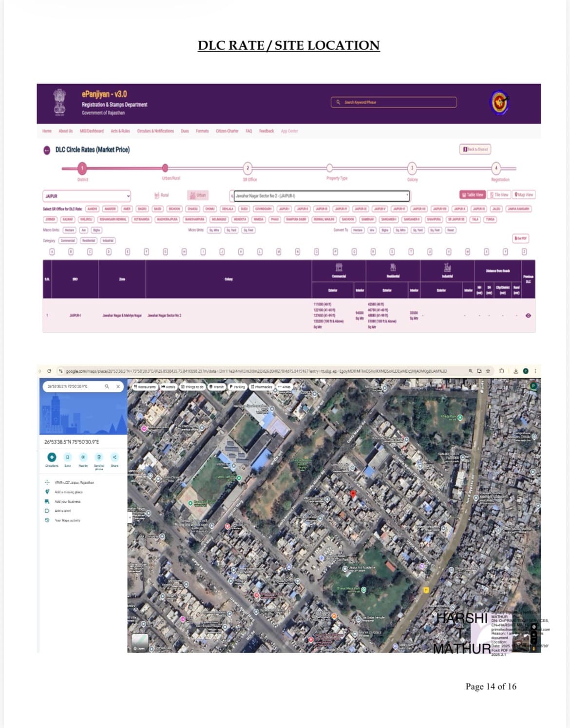View previous DLC using eye icon

[528, 316]
